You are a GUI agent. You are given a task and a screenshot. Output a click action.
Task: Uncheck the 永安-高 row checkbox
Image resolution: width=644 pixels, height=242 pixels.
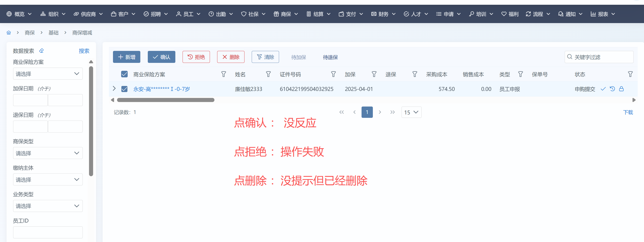[124, 89]
